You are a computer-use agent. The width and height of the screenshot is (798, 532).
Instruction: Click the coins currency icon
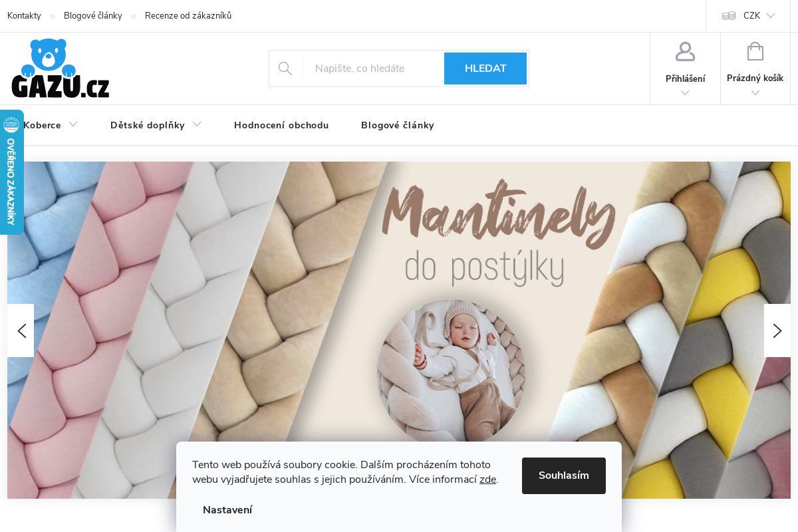729,16
